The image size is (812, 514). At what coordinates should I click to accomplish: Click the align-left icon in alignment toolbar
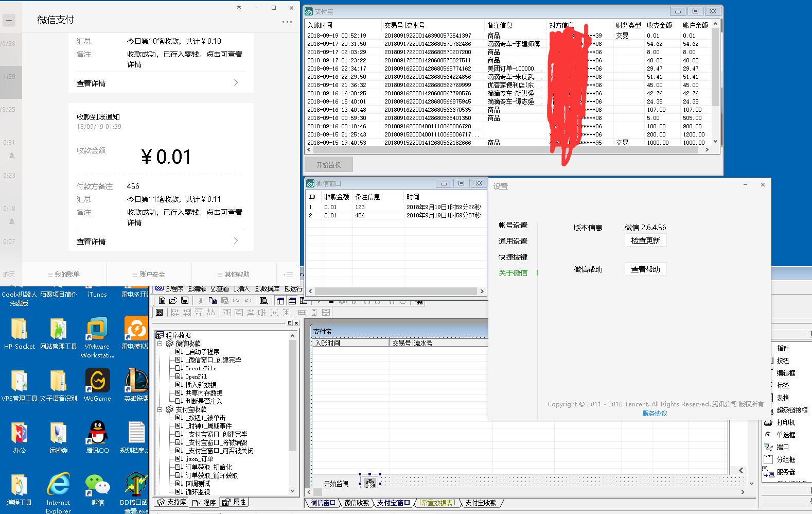coord(175,312)
